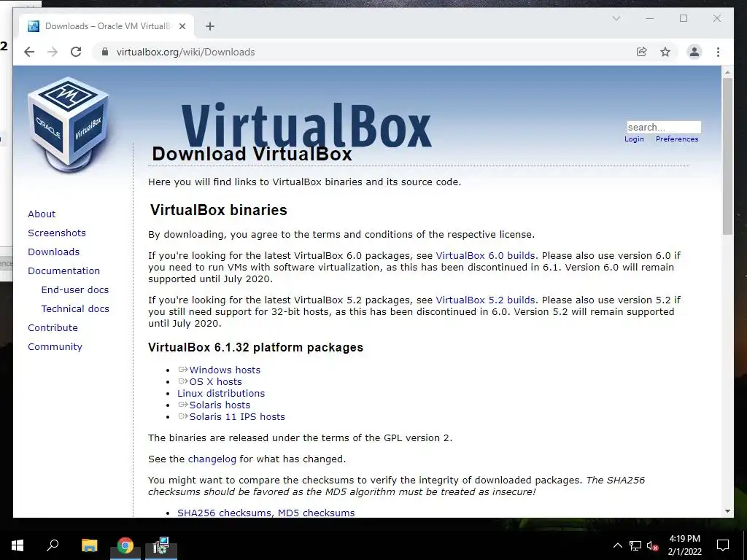Open Community in the sidebar
The width and height of the screenshot is (747, 560).
tap(55, 347)
